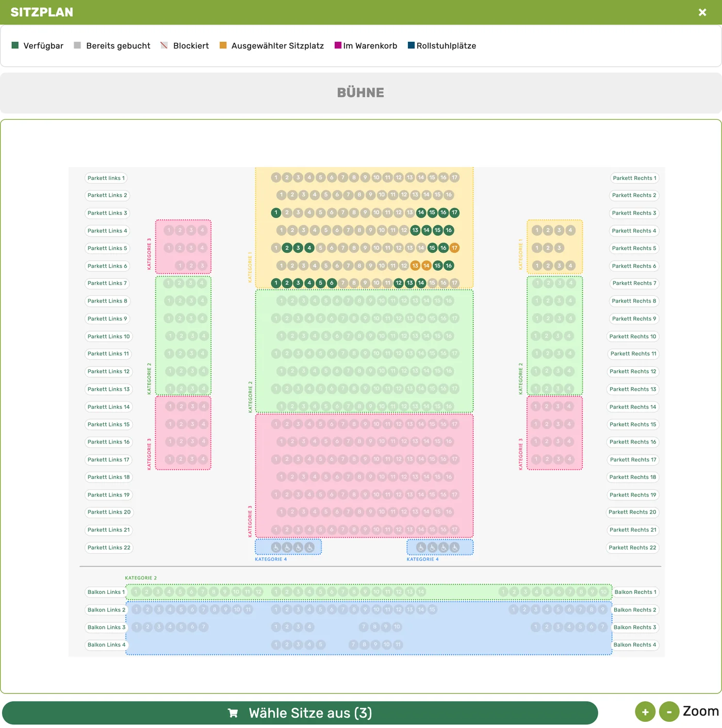Select leftmost wheelchair seat in right Kategorie 4 block
The image size is (722, 728).
click(421, 548)
